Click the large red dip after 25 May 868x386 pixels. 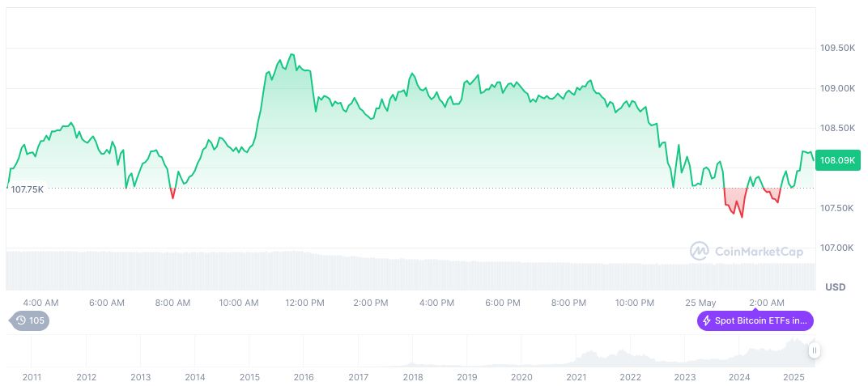(x=741, y=216)
